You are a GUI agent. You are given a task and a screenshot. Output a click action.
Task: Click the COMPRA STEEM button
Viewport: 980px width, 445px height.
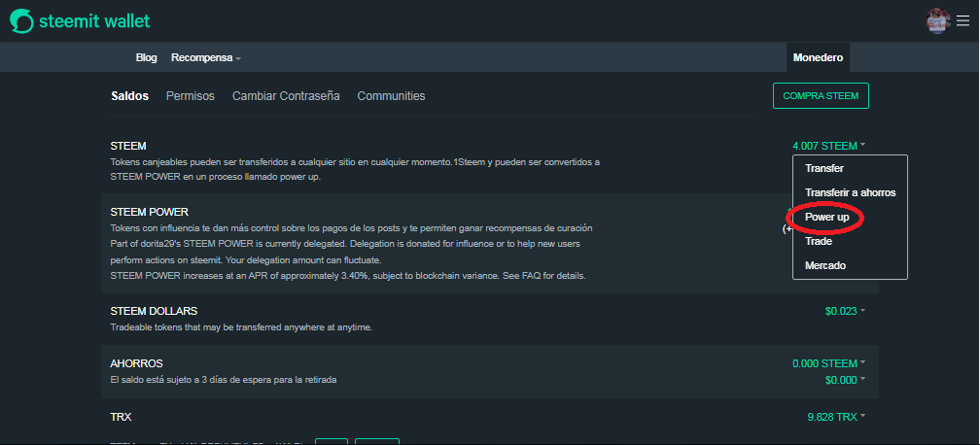click(821, 95)
